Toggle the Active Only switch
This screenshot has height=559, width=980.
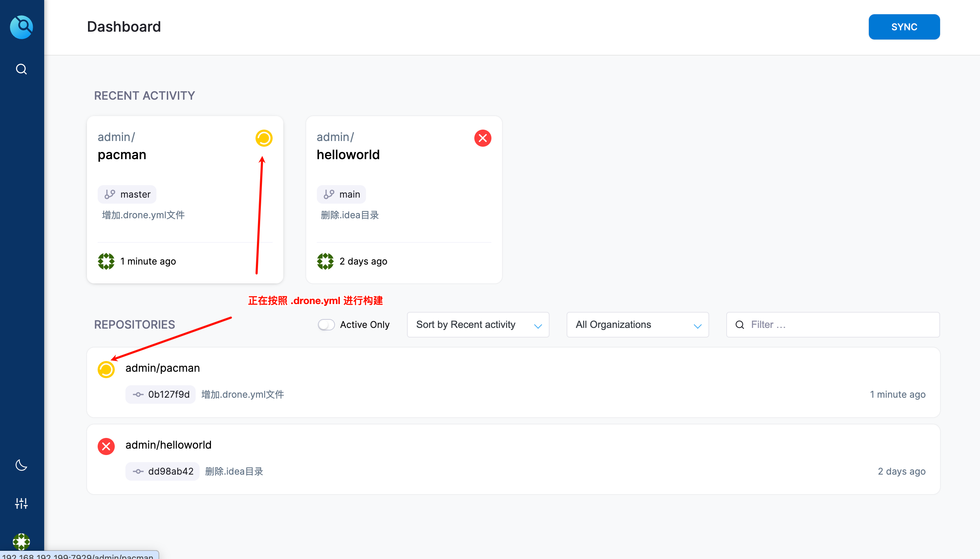[326, 325]
